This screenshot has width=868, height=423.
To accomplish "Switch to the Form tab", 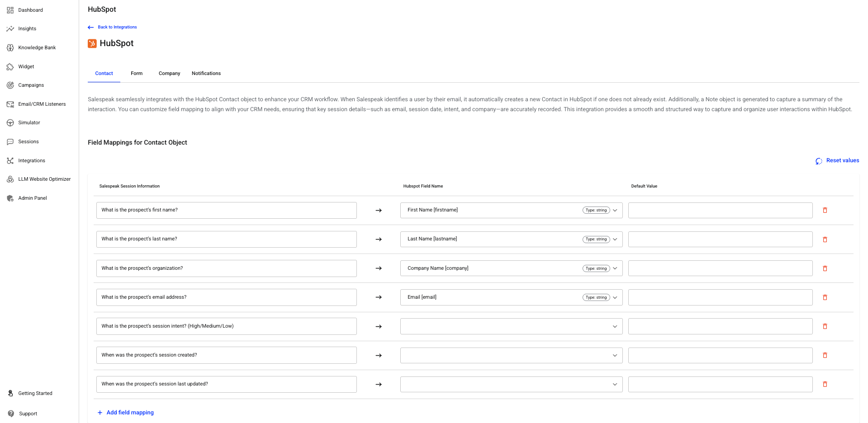I will click(137, 73).
